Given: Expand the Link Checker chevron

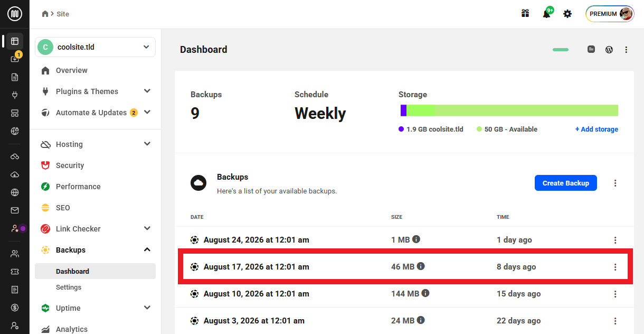Looking at the screenshot, I should (147, 229).
